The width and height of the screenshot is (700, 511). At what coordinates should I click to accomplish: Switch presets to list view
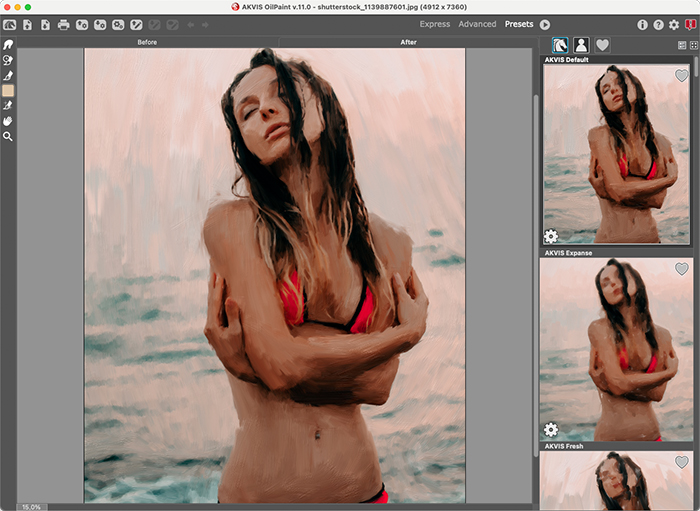pyautogui.click(x=682, y=45)
